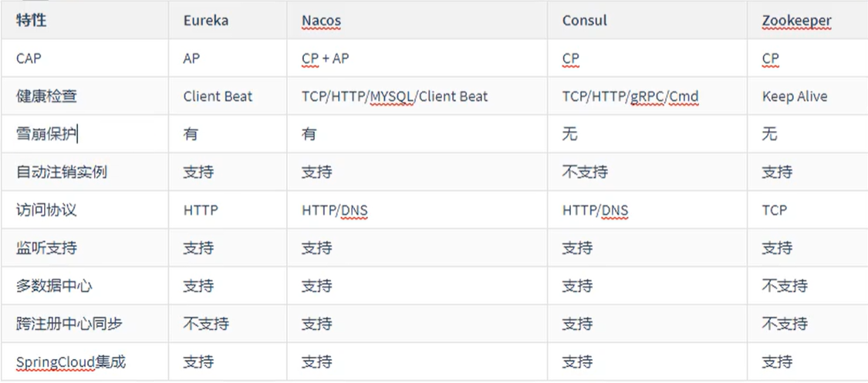
Task: Click Zookeeper's TCP access protocol cell
Action: 774,210
